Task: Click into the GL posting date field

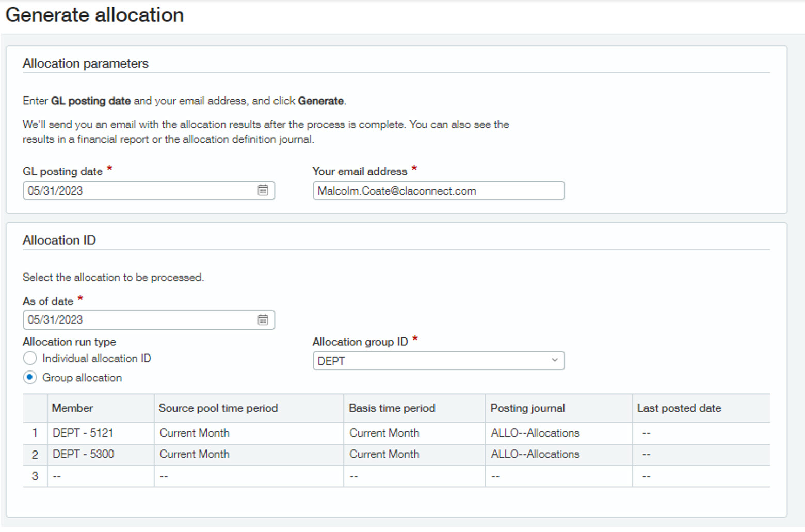Action: click(x=139, y=190)
